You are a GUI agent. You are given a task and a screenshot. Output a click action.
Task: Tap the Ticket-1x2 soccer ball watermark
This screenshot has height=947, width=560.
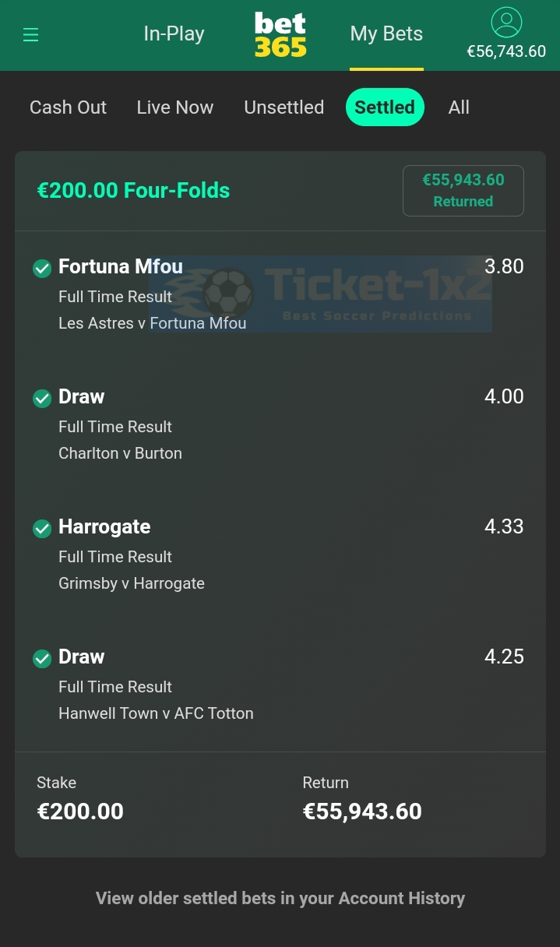[x=228, y=293]
